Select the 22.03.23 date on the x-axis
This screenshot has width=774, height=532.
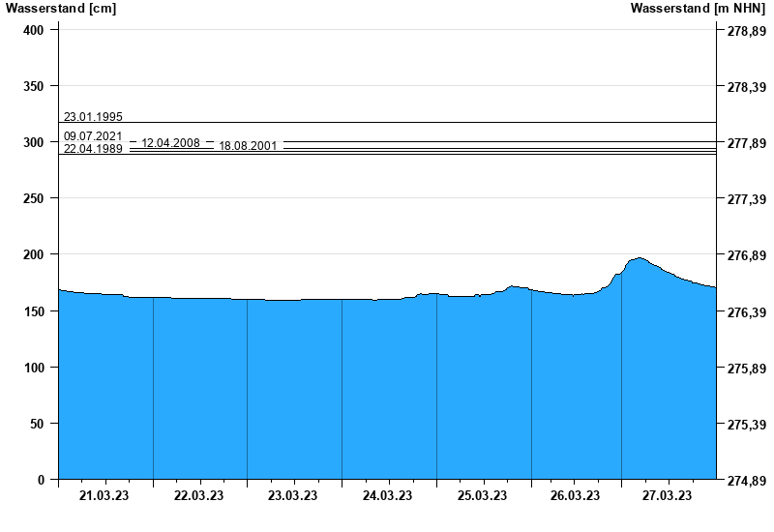tap(199, 496)
